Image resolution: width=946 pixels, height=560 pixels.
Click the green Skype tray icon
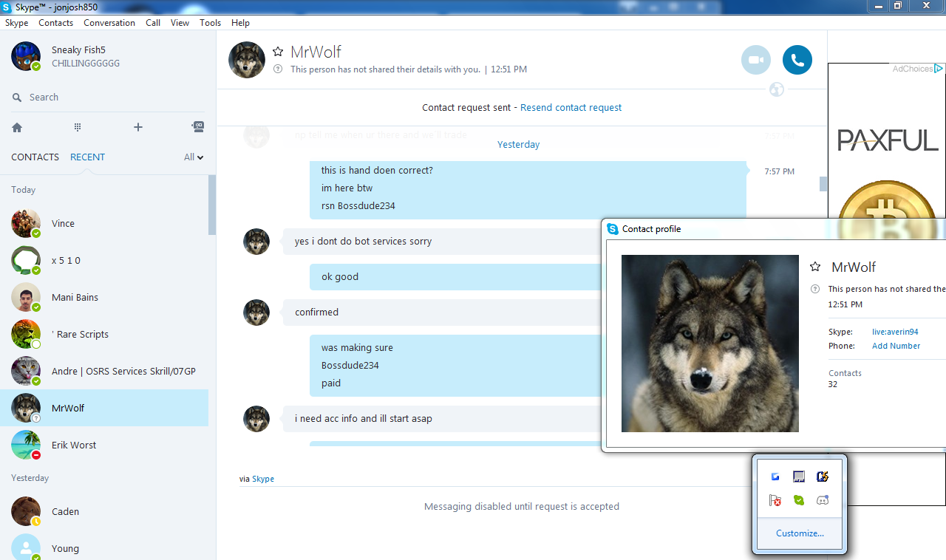799,500
